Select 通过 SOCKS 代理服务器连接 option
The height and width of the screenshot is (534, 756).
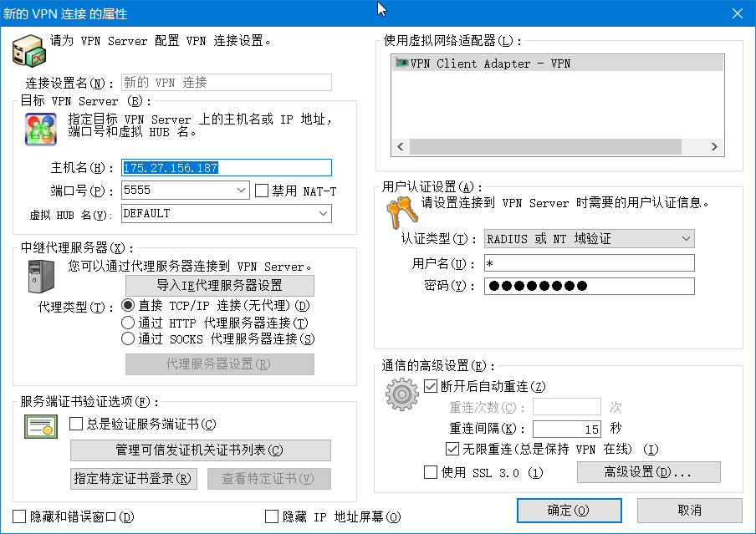pyautogui.click(x=128, y=338)
